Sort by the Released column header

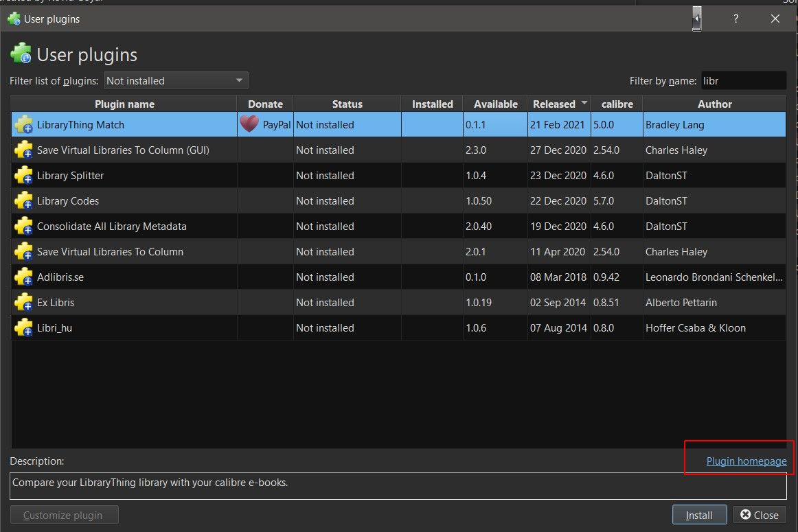click(559, 104)
